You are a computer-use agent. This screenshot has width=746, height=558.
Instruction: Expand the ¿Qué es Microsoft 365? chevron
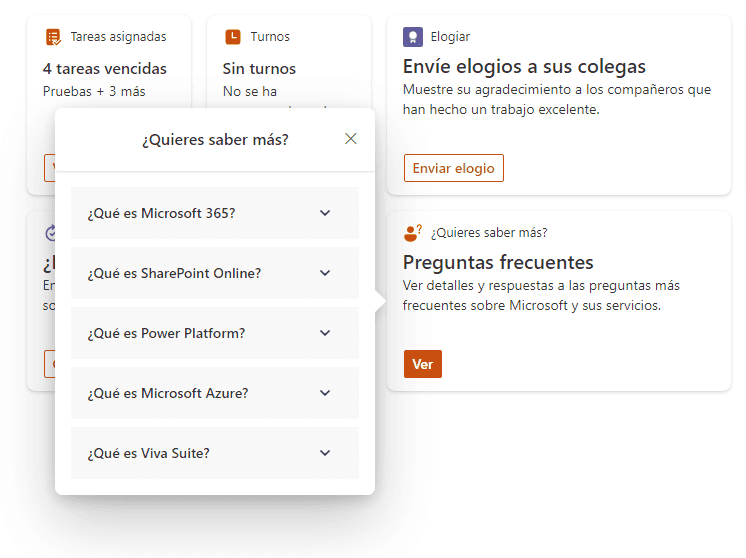coord(325,213)
